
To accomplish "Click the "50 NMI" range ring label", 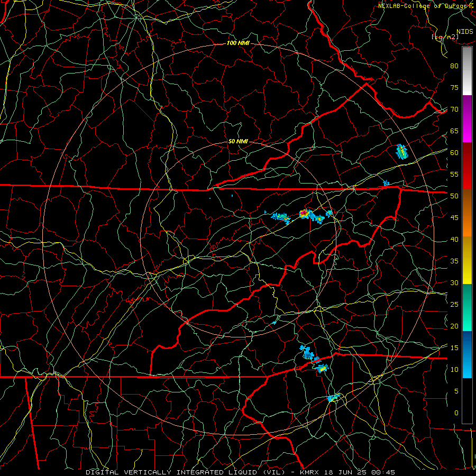I will (x=238, y=141).
